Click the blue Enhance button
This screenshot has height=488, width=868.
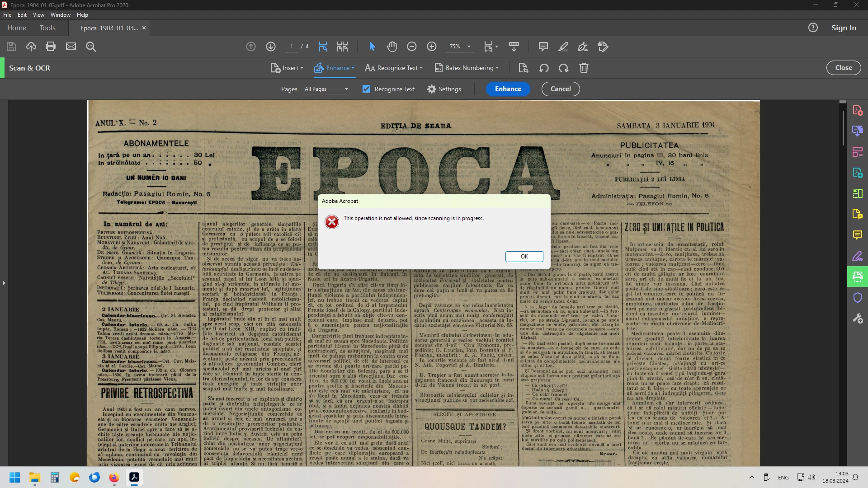508,89
